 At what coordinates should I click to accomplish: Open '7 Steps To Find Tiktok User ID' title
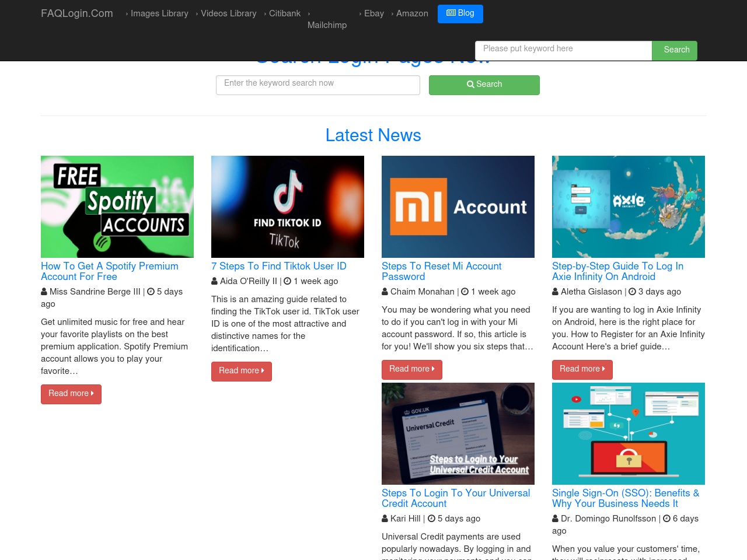pos(279,266)
